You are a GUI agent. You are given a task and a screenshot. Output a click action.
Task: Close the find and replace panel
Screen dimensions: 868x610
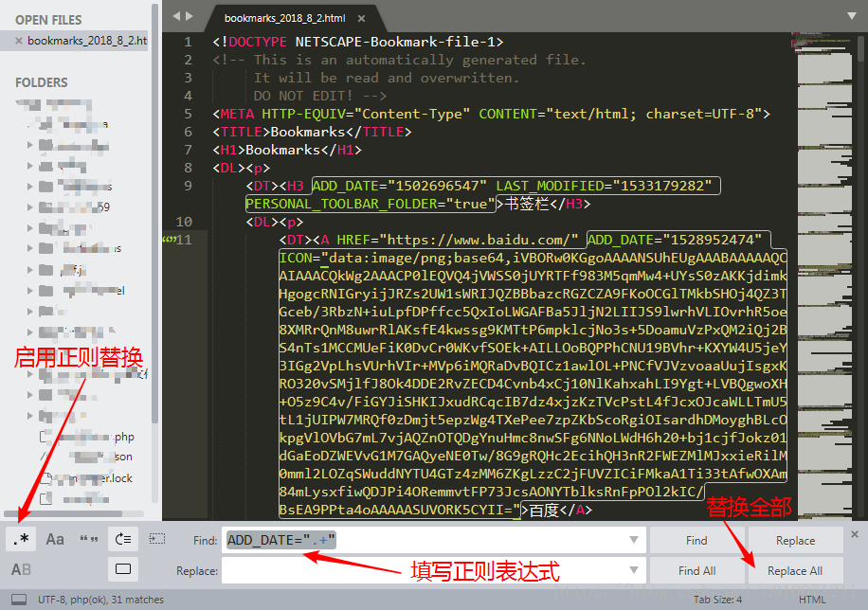tap(855, 534)
